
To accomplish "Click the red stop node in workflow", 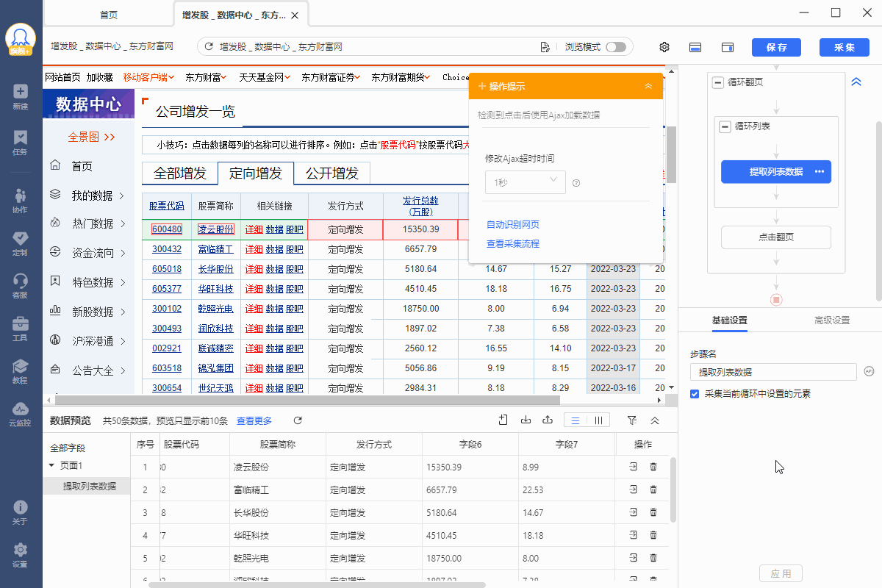I will pos(776,300).
